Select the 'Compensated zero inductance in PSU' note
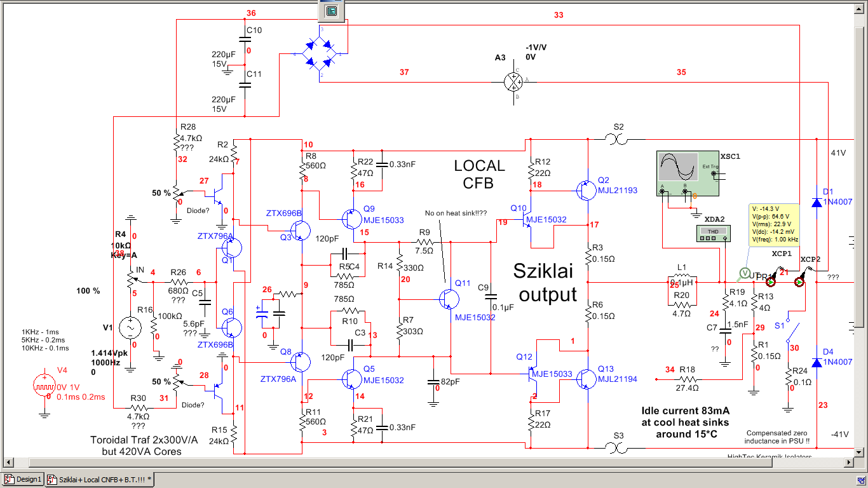 point(778,437)
